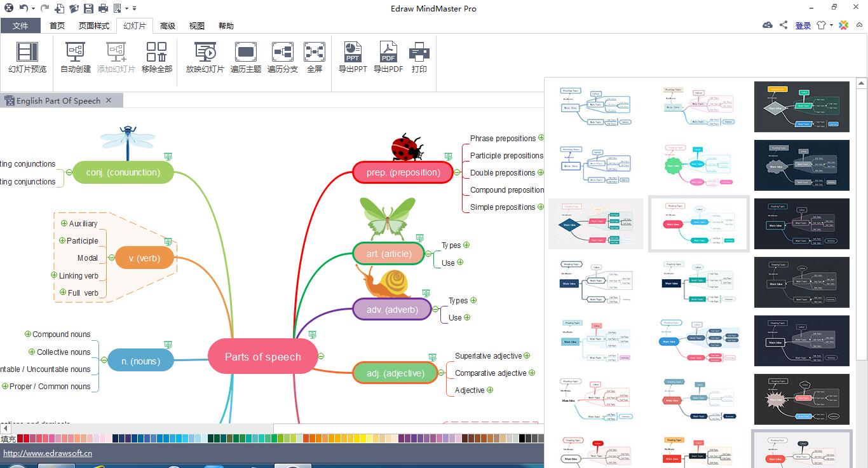
Task: Click the traverse topics (遍历主题) icon
Action: [x=245, y=58]
